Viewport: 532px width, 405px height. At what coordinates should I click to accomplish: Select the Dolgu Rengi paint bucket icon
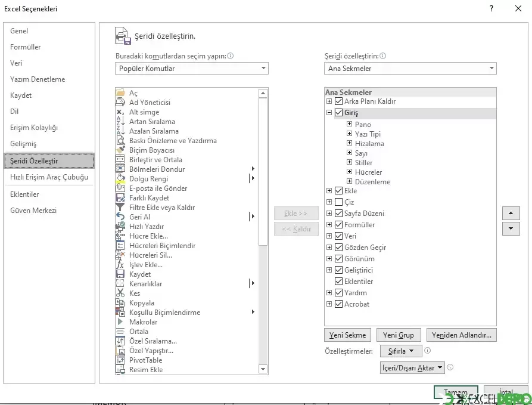click(x=120, y=178)
